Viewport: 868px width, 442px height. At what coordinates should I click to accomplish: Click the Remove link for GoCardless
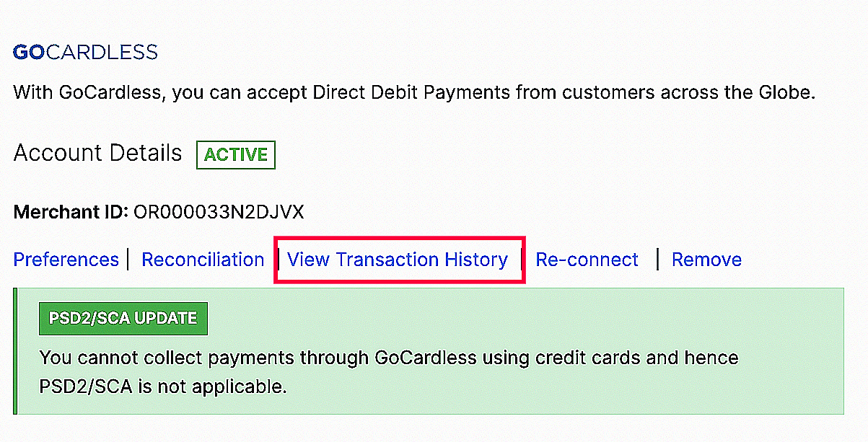[x=706, y=259]
